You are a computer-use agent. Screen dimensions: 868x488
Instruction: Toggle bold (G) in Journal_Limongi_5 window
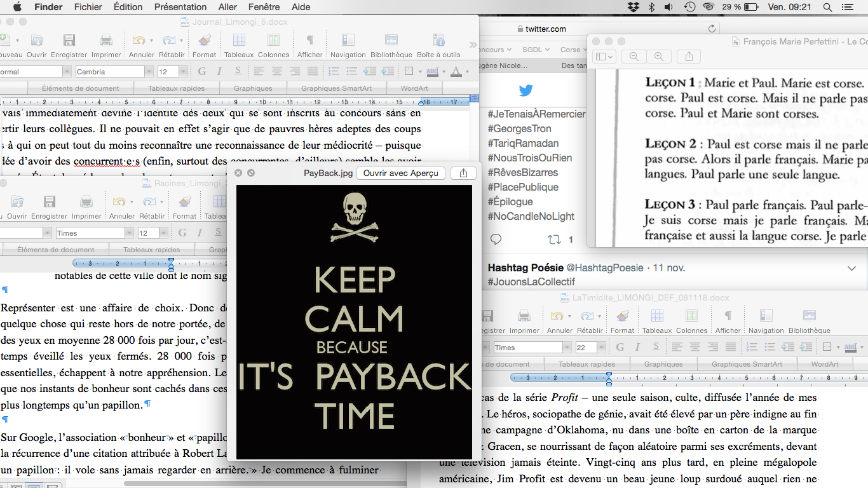click(201, 72)
